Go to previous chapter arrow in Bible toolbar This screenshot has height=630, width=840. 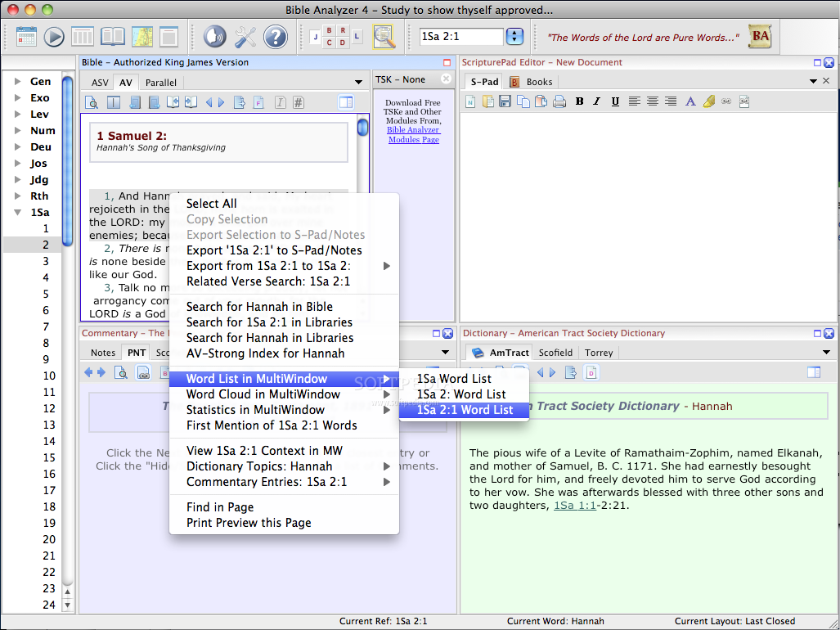point(209,102)
